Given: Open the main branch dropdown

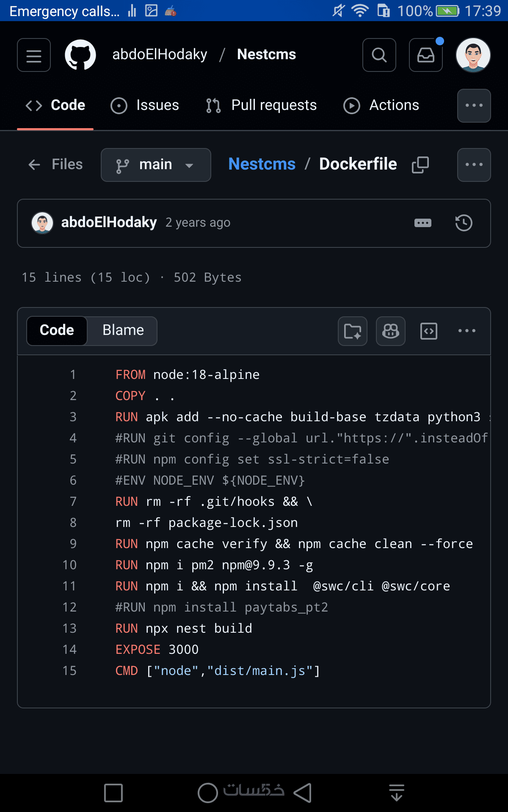Looking at the screenshot, I should (x=156, y=165).
